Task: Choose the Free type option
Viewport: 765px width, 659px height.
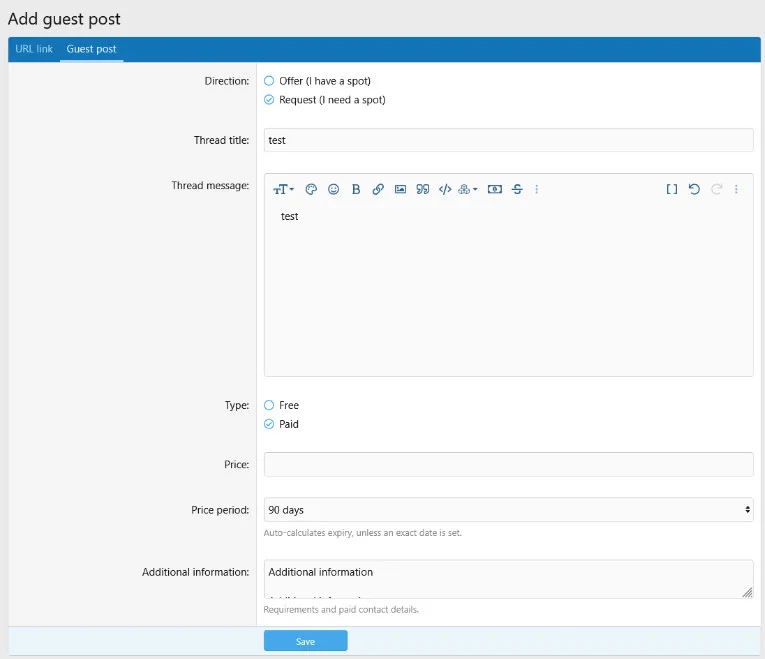Action: [269, 405]
